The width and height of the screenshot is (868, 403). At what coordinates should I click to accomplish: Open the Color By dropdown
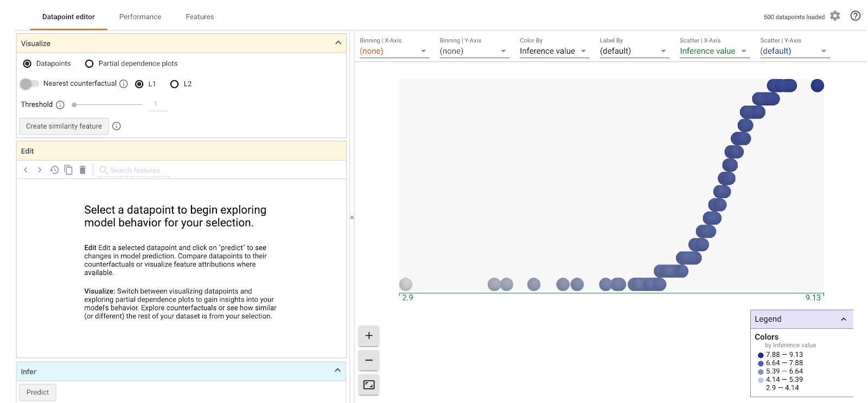pyautogui.click(x=553, y=51)
